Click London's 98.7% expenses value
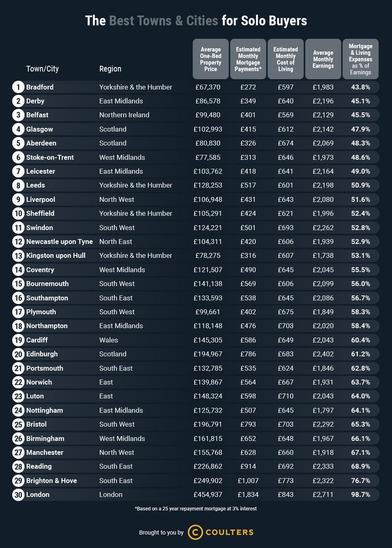The image size is (392, 548). tap(360, 494)
